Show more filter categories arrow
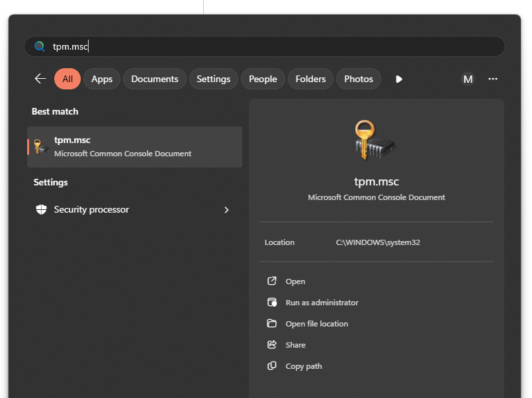The height and width of the screenshot is (398, 532). point(398,79)
